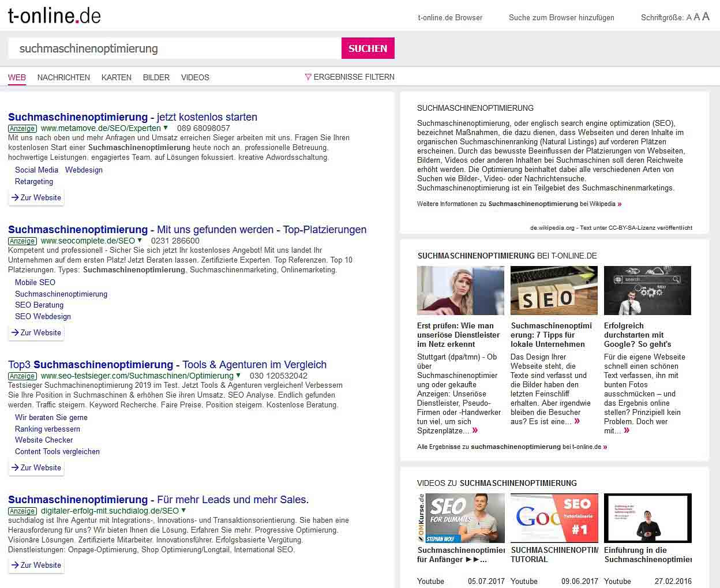720x588 pixels.
Task: Switch to the BILDER tab
Action: coord(156,77)
